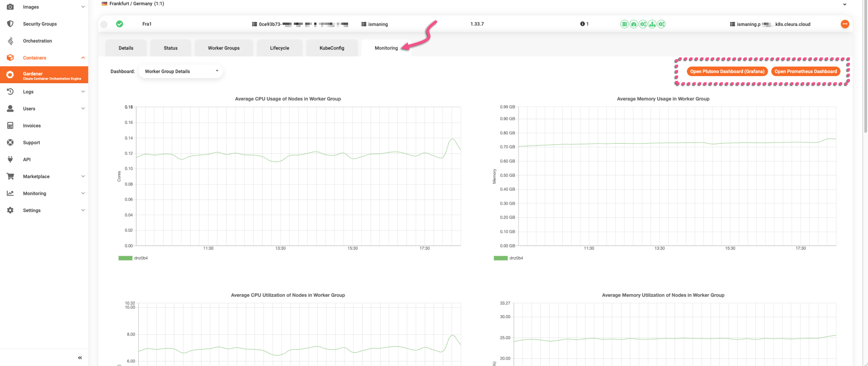This screenshot has width=868, height=366.
Task: Expand the Logs sidebar section chevron
Action: (x=83, y=92)
